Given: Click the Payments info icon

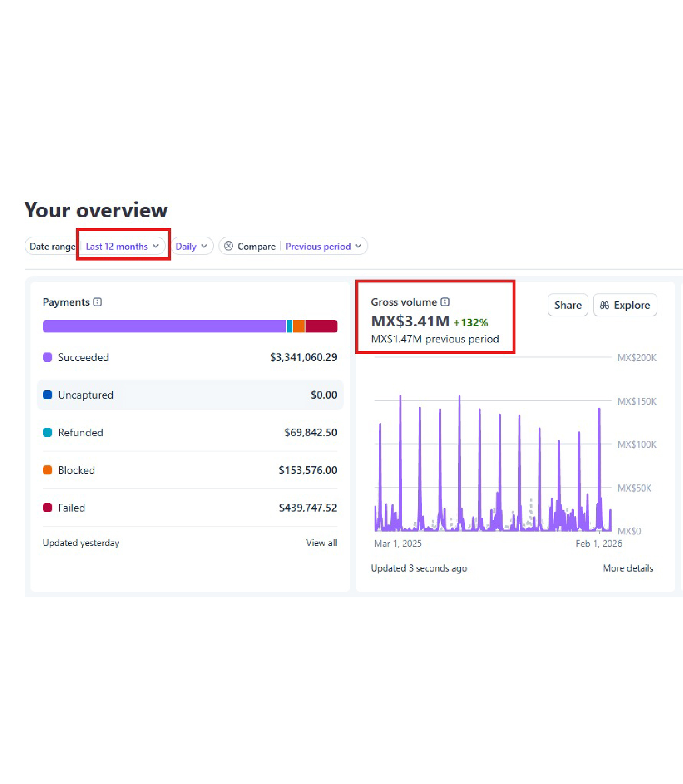Looking at the screenshot, I should (x=98, y=302).
